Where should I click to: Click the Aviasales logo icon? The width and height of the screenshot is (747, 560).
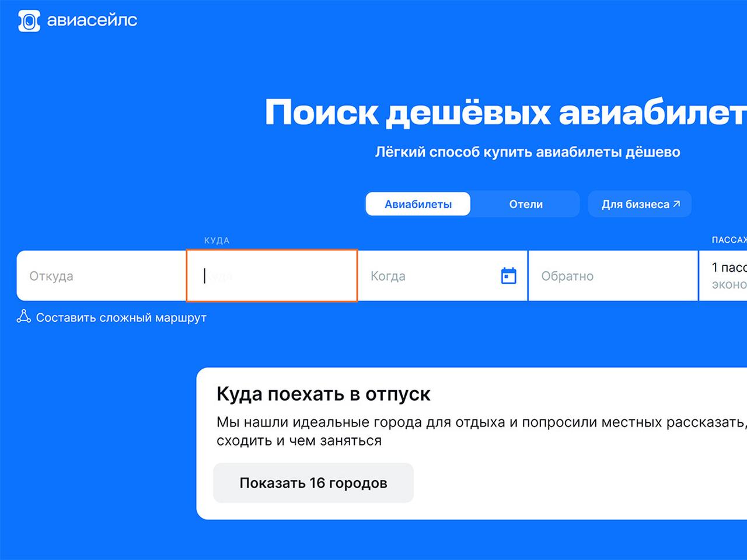29,20
